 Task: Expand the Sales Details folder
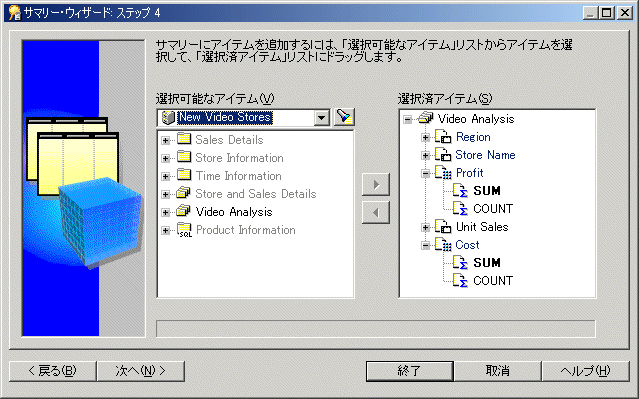(x=165, y=140)
